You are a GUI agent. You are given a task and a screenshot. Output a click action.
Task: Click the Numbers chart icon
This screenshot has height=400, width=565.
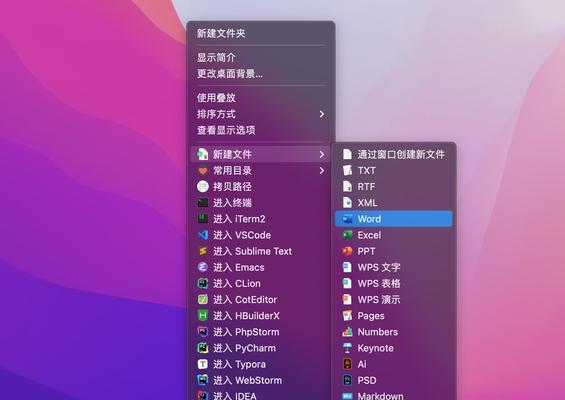347,332
